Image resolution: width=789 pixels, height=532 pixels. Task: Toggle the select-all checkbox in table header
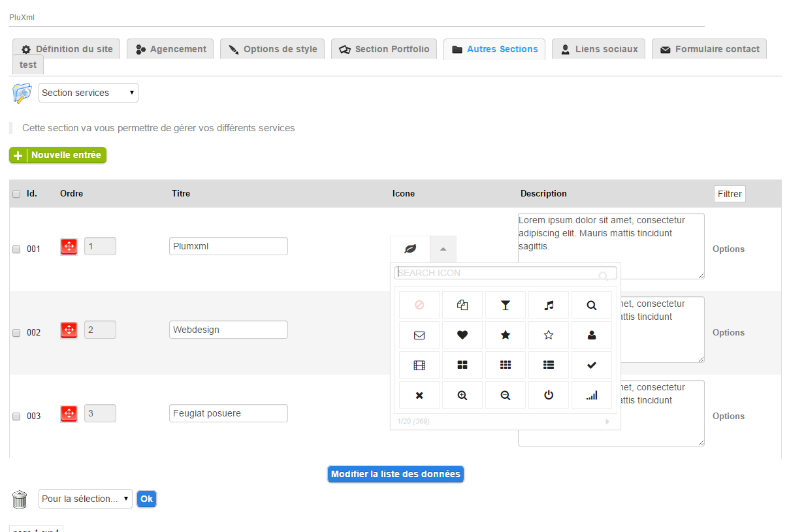pos(16,194)
